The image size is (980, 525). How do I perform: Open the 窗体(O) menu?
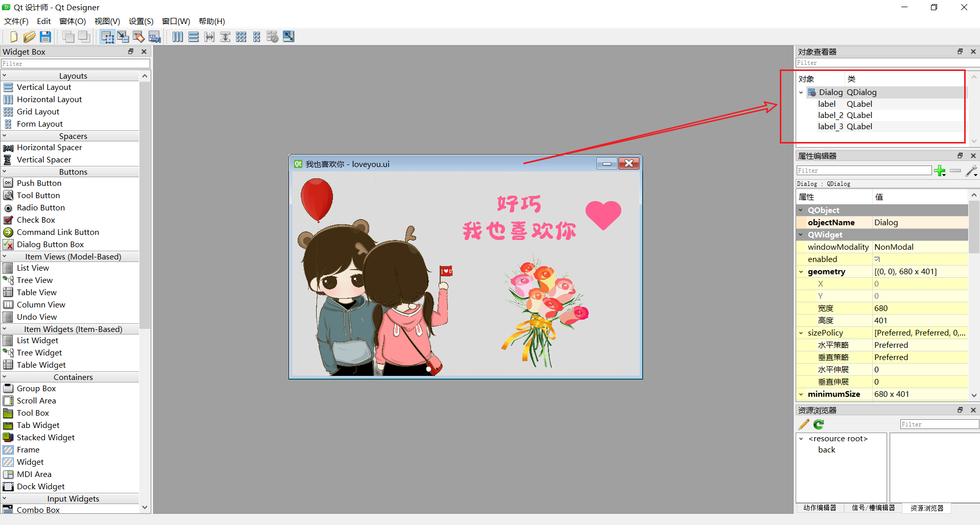(73, 21)
